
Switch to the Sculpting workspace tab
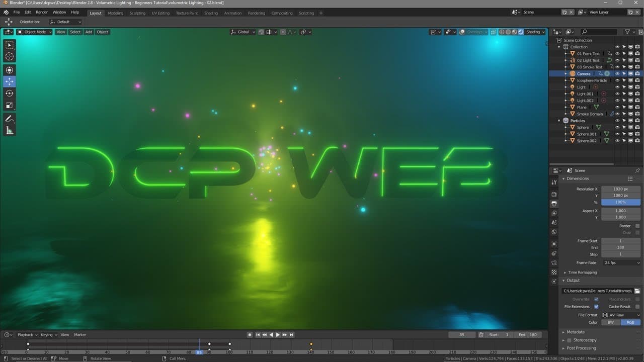137,13
